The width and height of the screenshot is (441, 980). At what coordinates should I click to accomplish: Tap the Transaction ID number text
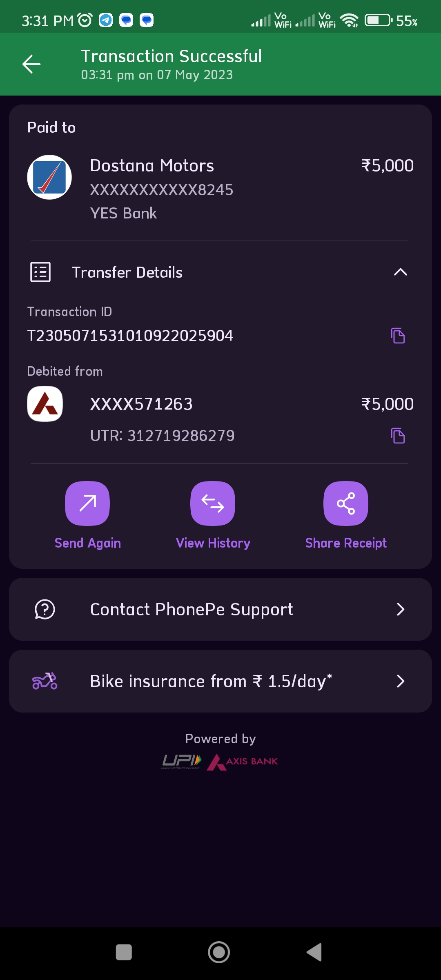coord(130,336)
